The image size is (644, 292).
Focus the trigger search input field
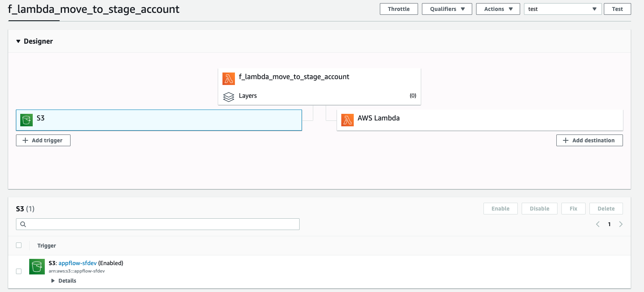coord(158,224)
